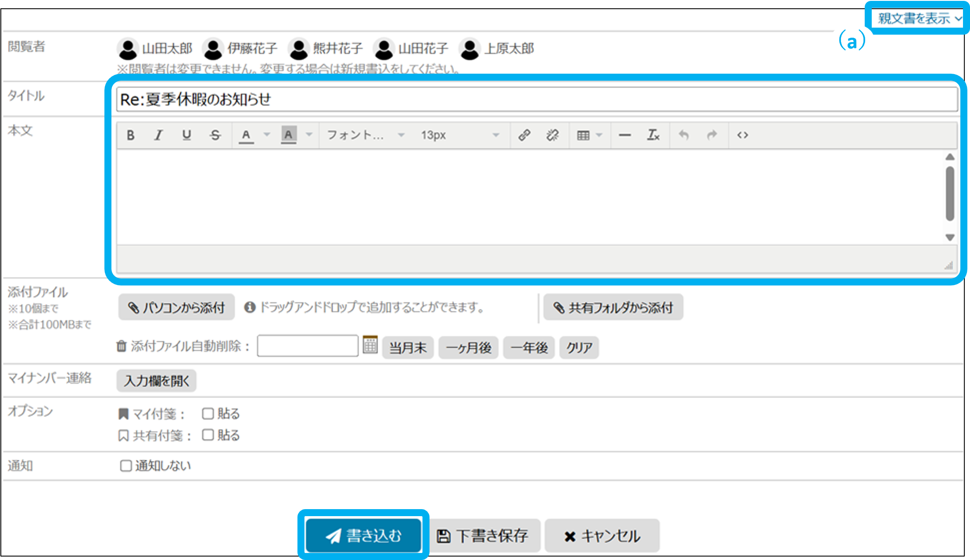
Task: Apply italic formatting to text
Action: pyautogui.click(x=158, y=135)
